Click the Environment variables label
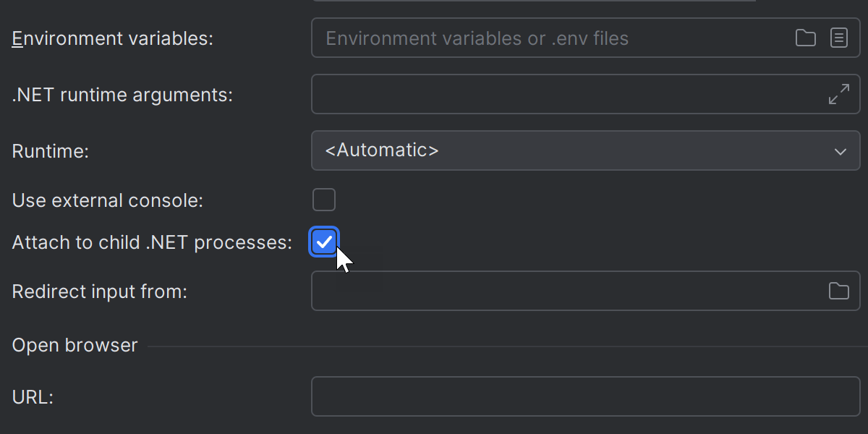 (x=112, y=38)
